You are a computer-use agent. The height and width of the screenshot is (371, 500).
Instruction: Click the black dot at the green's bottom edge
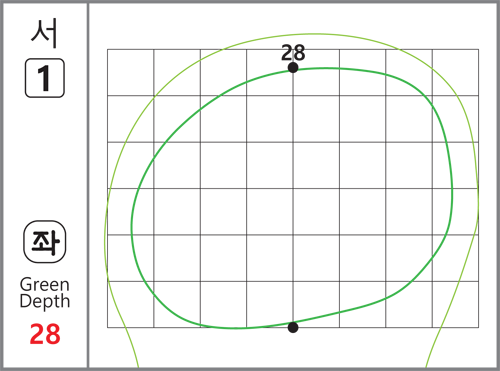coord(293,327)
